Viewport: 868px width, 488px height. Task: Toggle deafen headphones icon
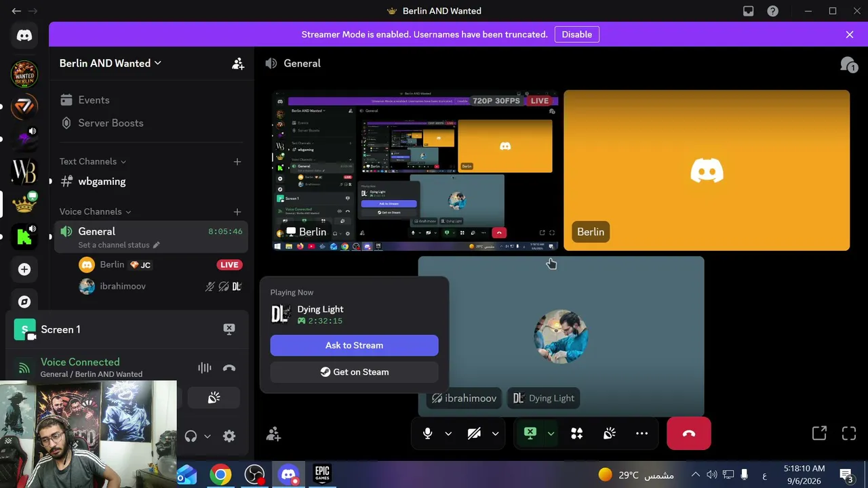click(191, 436)
